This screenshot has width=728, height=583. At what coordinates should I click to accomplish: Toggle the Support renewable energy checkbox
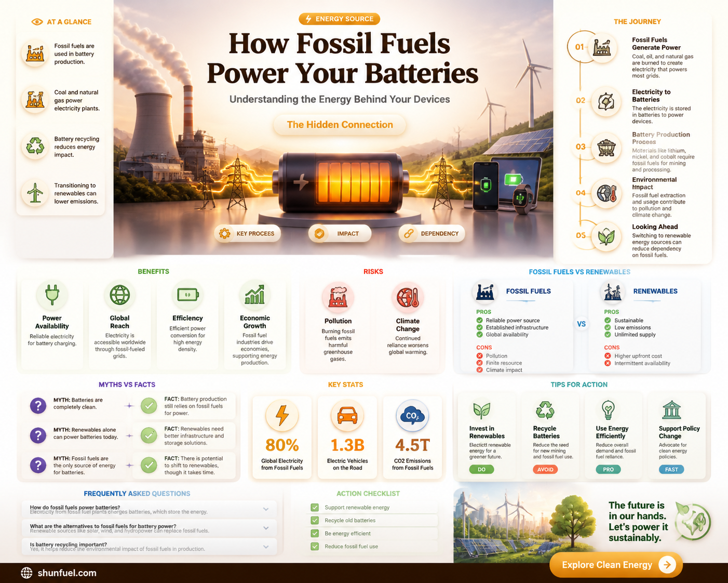pyautogui.click(x=315, y=508)
